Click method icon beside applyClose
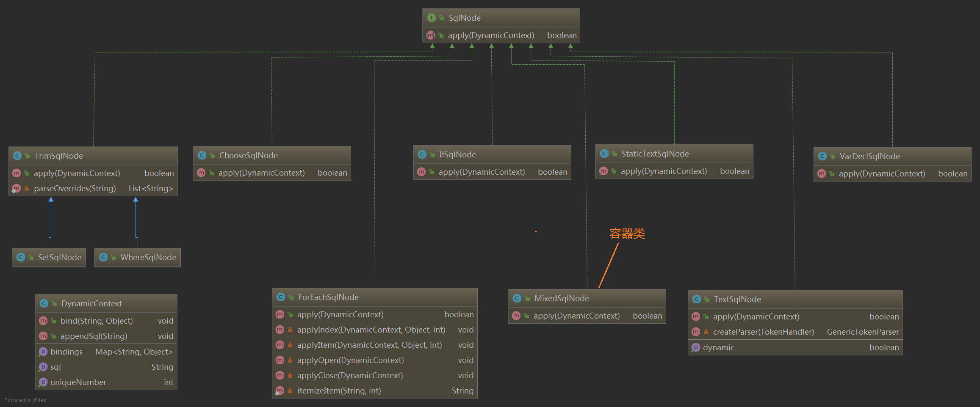This screenshot has width=980, height=407. click(280, 375)
